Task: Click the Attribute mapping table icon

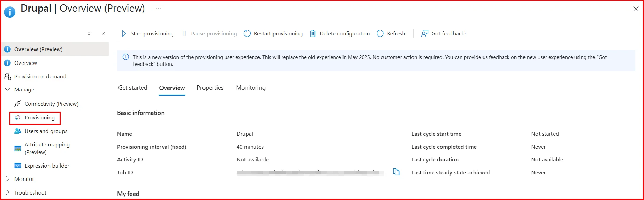Action: point(18,148)
